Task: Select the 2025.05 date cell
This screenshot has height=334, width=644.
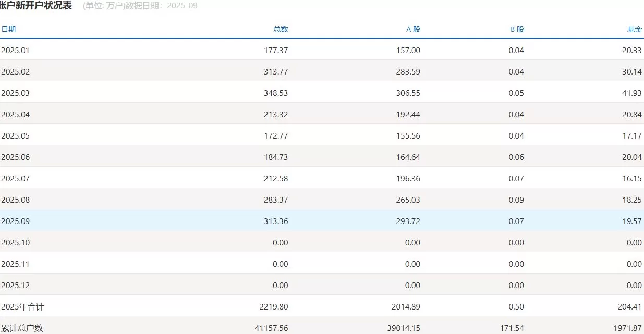Action: (x=16, y=136)
